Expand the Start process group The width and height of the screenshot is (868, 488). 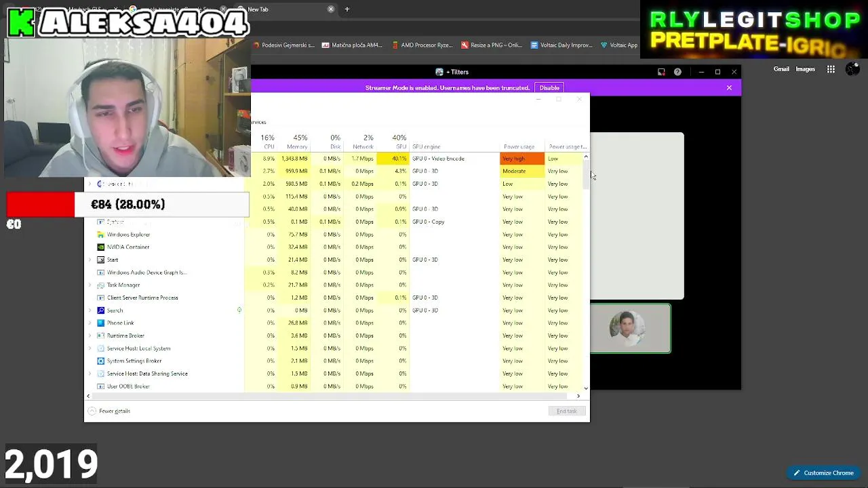click(90, 260)
